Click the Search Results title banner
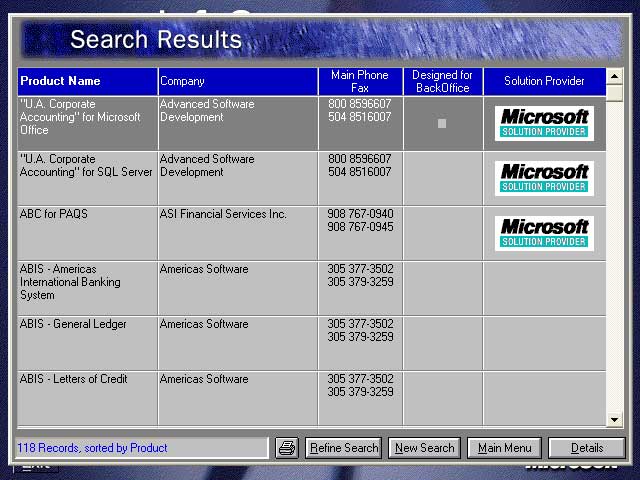Image resolution: width=640 pixels, height=480 pixels. (x=322, y=40)
